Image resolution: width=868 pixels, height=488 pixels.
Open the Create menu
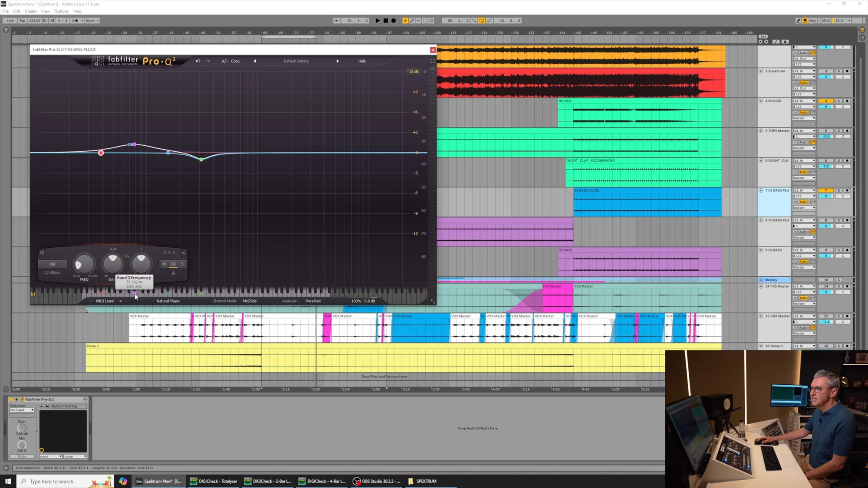pos(30,11)
